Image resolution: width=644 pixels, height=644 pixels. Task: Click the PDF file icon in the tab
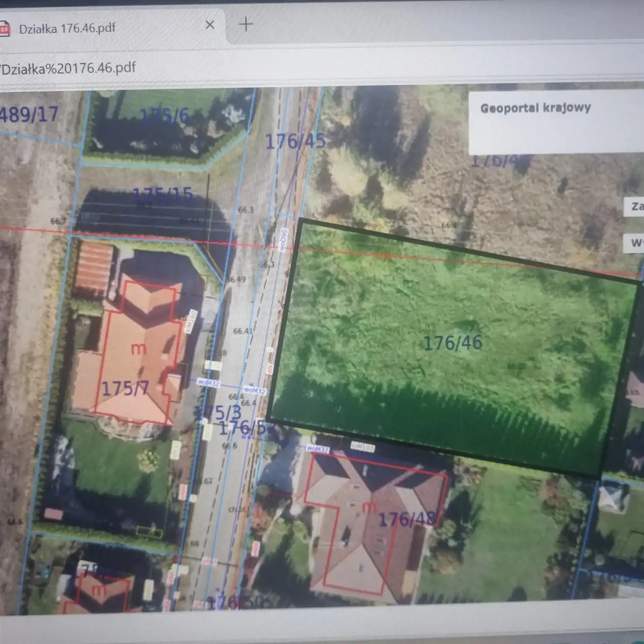[x=4, y=29]
